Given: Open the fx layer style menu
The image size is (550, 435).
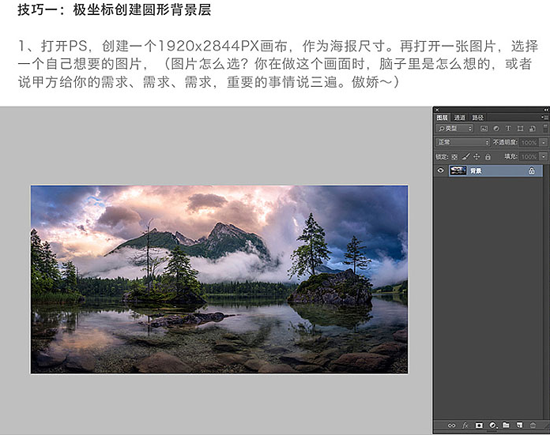Looking at the screenshot, I should coord(465,425).
